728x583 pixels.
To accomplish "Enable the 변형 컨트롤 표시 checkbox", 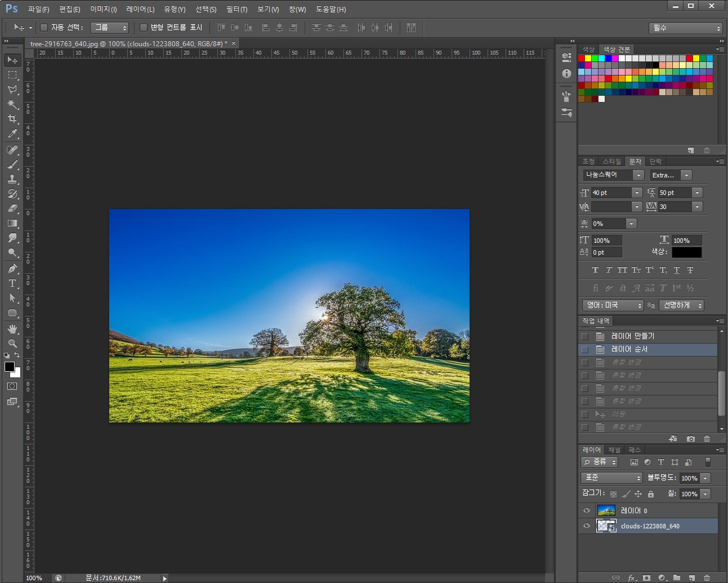I will click(144, 28).
